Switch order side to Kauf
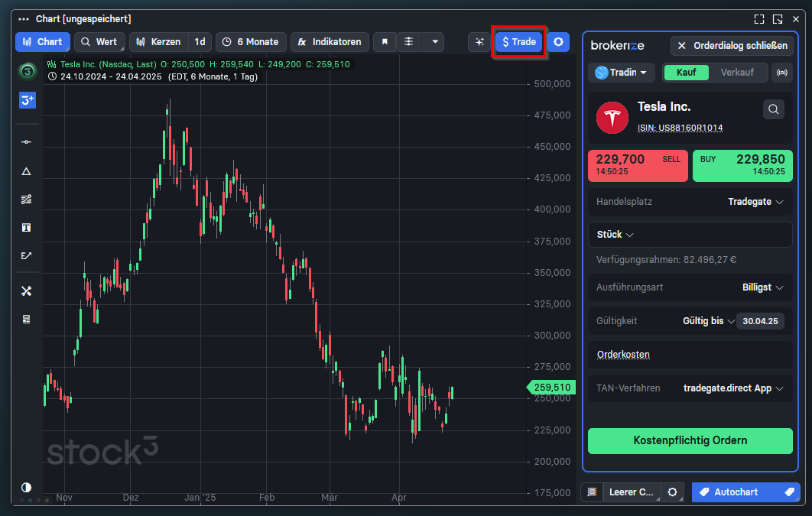The image size is (812, 516). coord(686,73)
